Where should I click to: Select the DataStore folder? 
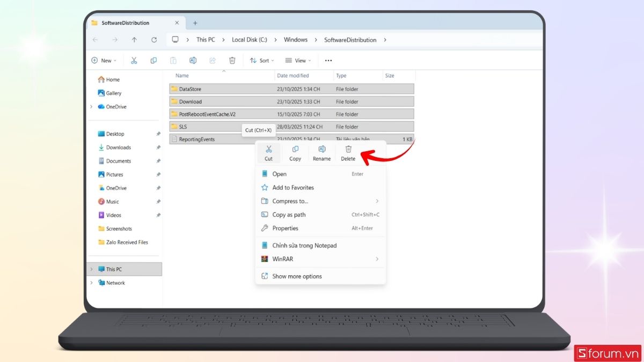point(292,89)
